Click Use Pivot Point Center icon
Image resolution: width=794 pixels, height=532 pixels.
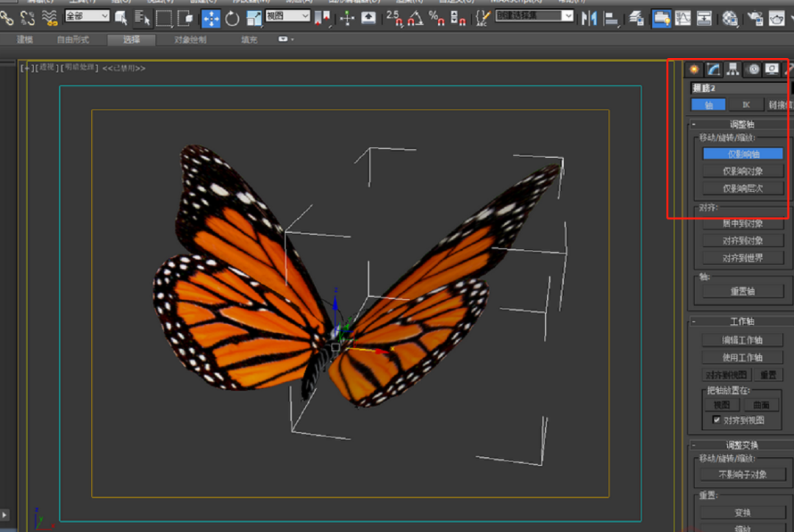[x=322, y=18]
